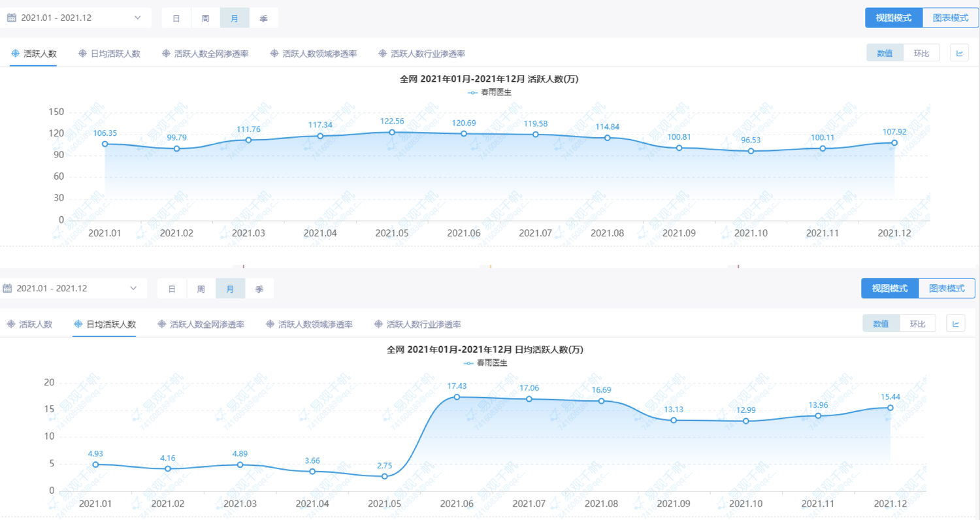Click the 2.75 data point for 2021.05

(384, 476)
